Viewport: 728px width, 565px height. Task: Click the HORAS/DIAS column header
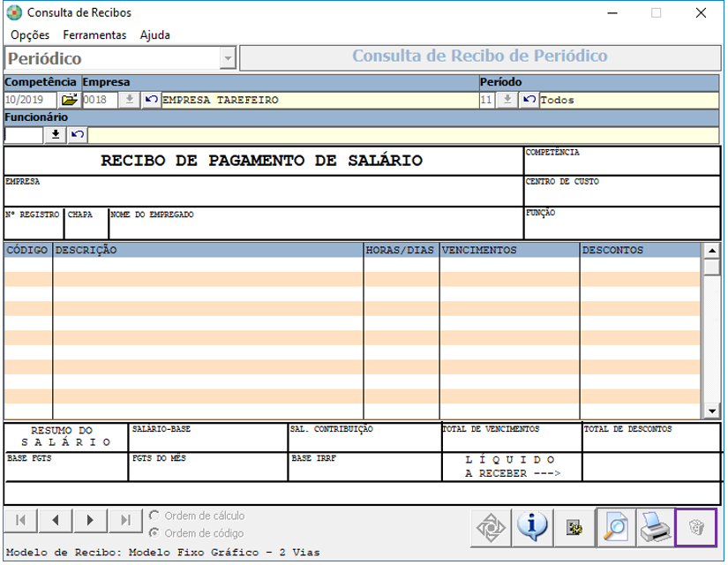pos(401,250)
